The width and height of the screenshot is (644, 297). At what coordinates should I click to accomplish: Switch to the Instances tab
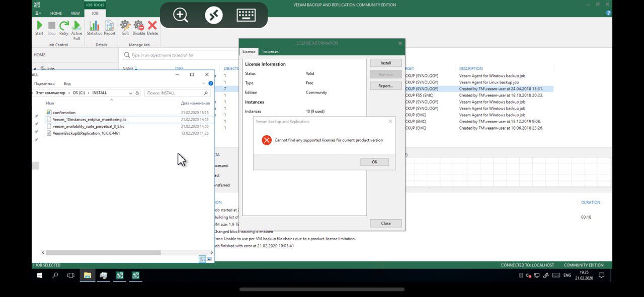[x=270, y=52]
